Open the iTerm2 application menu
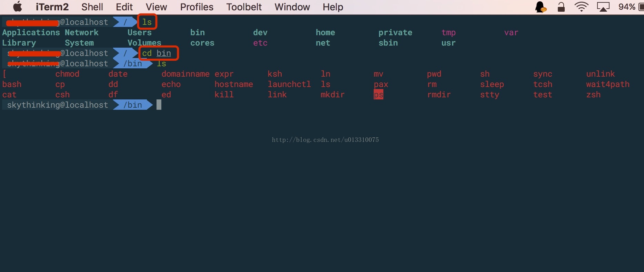Image resolution: width=644 pixels, height=272 pixels. pos(52,7)
